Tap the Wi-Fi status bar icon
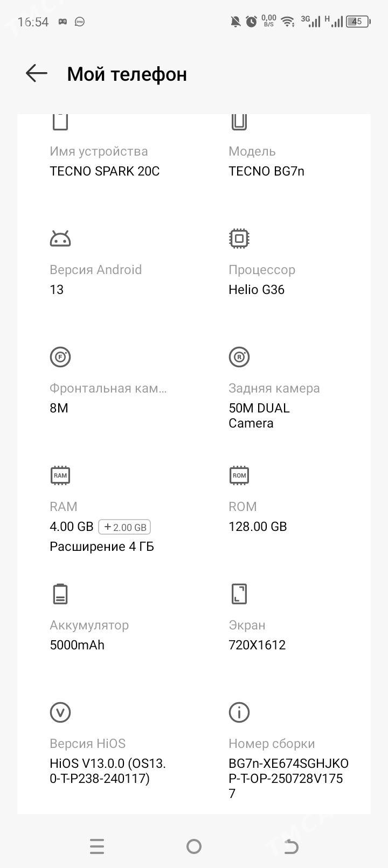This screenshot has height=868, width=388. [x=288, y=22]
